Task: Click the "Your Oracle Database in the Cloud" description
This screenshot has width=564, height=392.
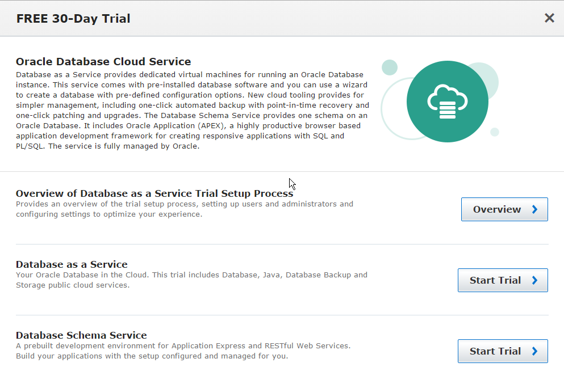Action: (x=191, y=280)
